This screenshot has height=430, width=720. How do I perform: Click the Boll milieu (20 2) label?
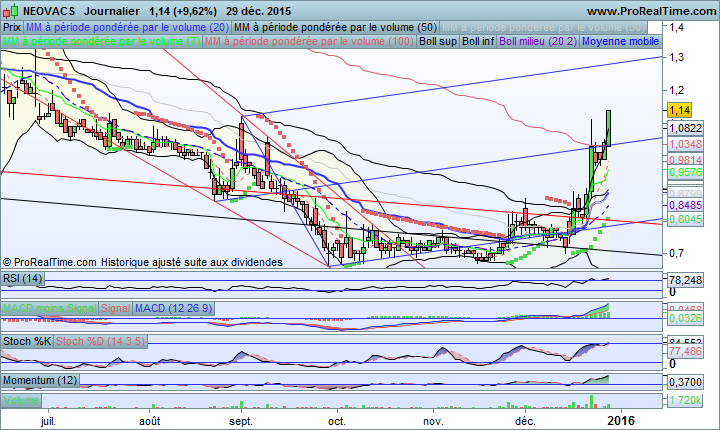(x=538, y=41)
